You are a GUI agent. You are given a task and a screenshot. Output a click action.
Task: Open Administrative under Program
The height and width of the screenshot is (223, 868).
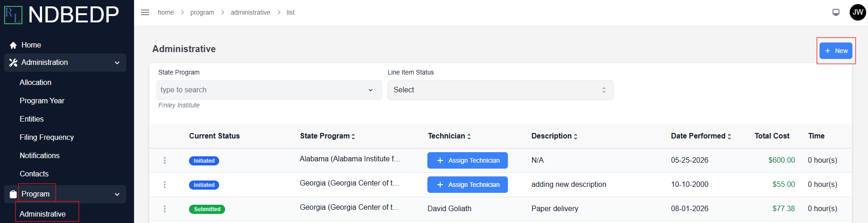(x=43, y=214)
